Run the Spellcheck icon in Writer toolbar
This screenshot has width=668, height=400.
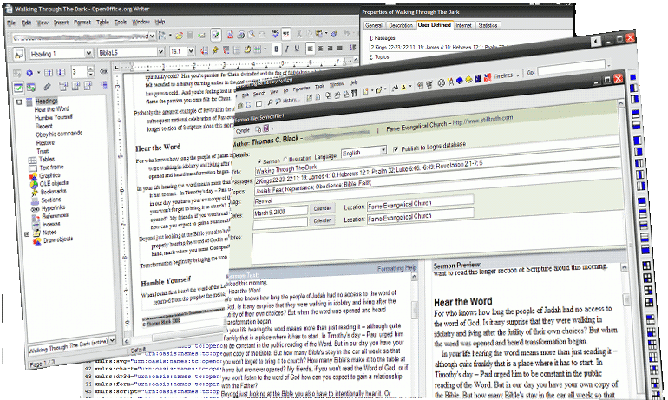275,34
